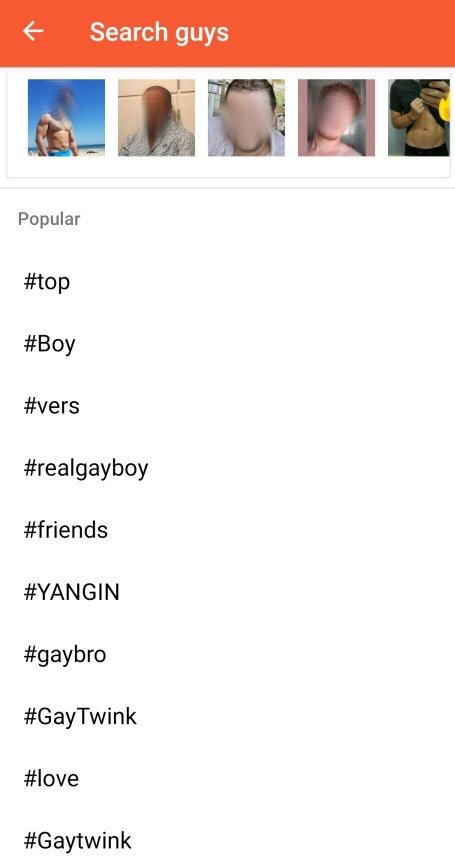Open the partially visible torso thumbnail
This screenshot has height=865, width=455.
click(x=419, y=118)
